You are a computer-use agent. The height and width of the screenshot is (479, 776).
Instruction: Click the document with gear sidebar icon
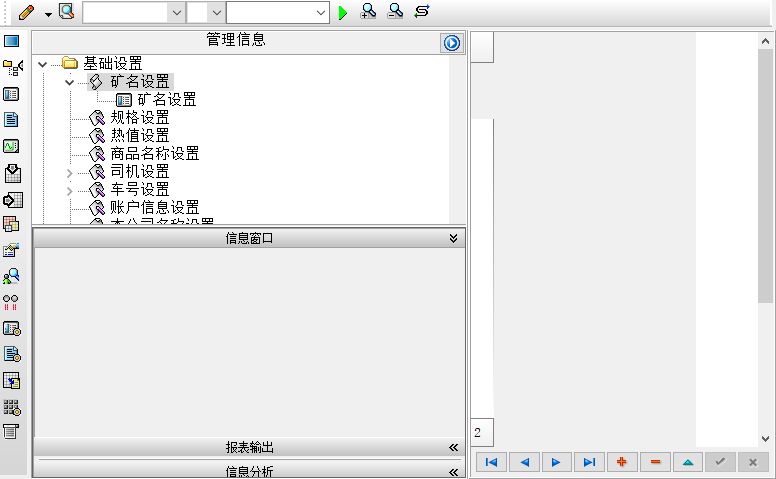[12, 354]
